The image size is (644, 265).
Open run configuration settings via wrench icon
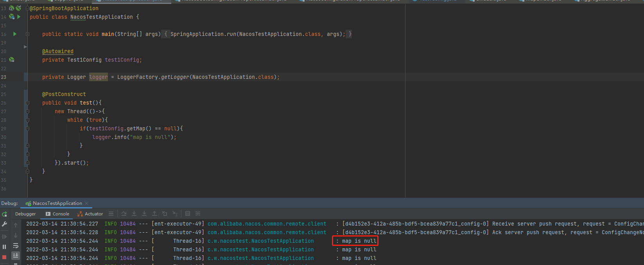[x=5, y=224]
